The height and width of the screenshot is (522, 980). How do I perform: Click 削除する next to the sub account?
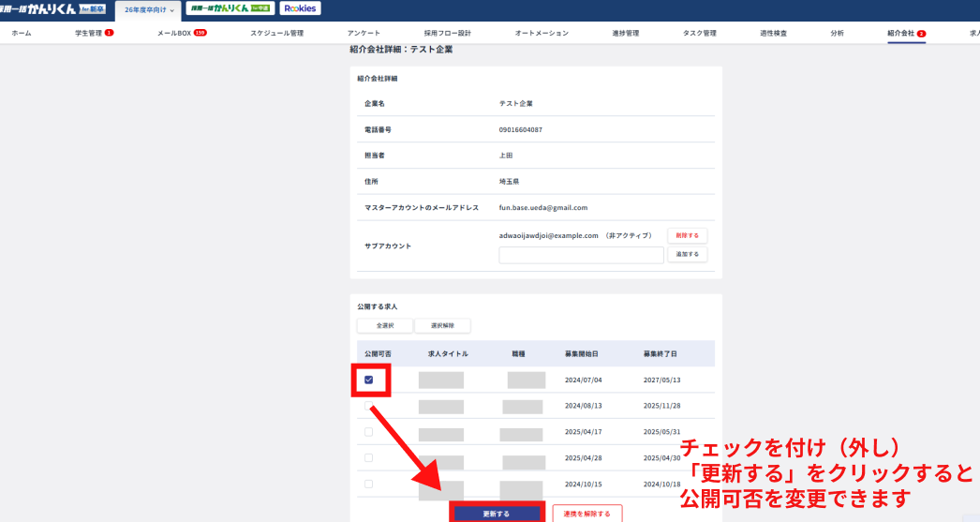click(x=687, y=236)
